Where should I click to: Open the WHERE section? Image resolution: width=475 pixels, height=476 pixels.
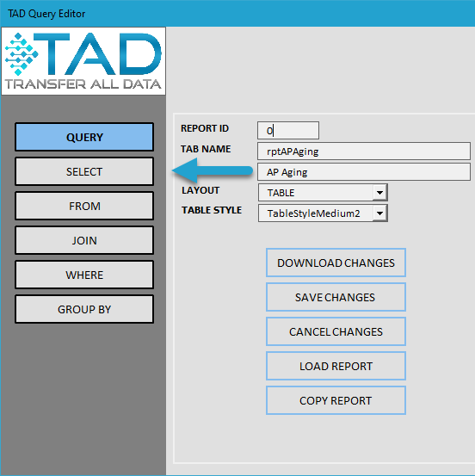(x=84, y=275)
